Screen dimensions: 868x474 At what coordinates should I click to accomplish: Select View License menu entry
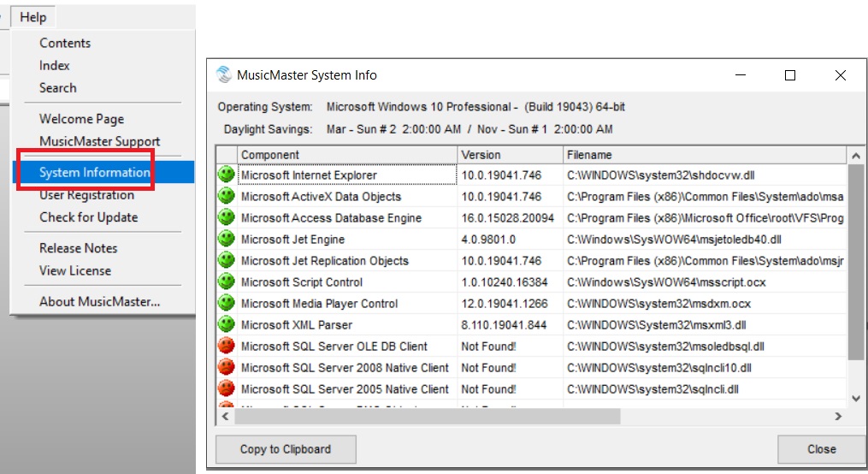click(74, 270)
